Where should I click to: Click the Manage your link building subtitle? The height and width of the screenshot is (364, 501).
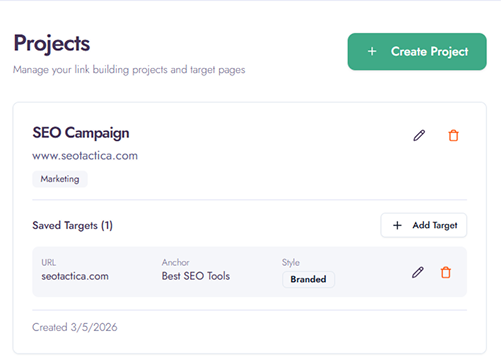[129, 70]
